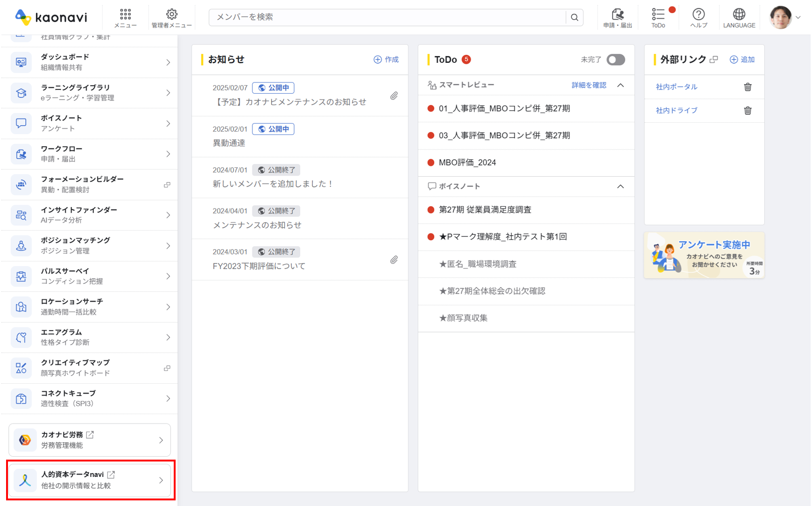Viewport: 812px width, 506px height.
Task: Open the アンケート実施中 banner
Action: click(704, 255)
